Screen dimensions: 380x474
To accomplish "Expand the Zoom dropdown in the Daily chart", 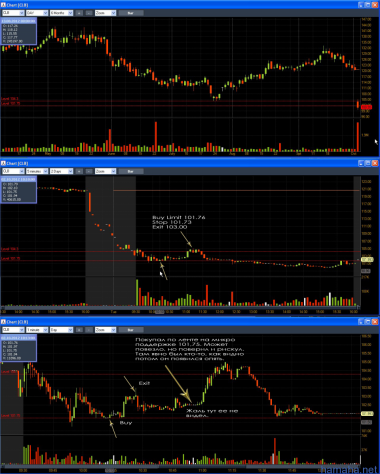I will pos(105,13).
